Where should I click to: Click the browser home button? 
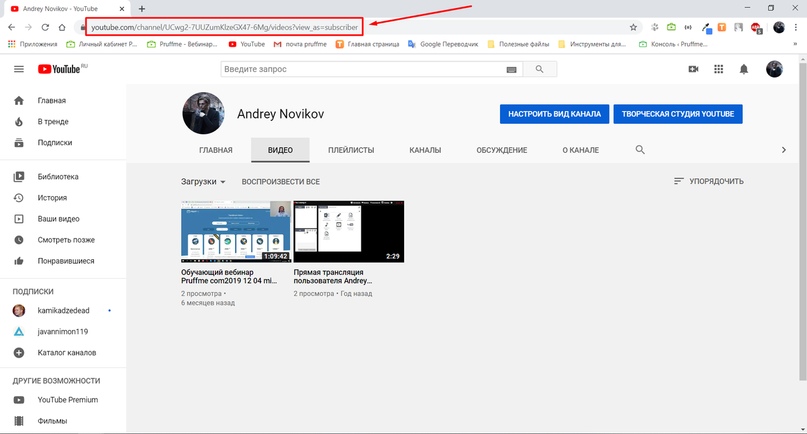click(x=62, y=27)
